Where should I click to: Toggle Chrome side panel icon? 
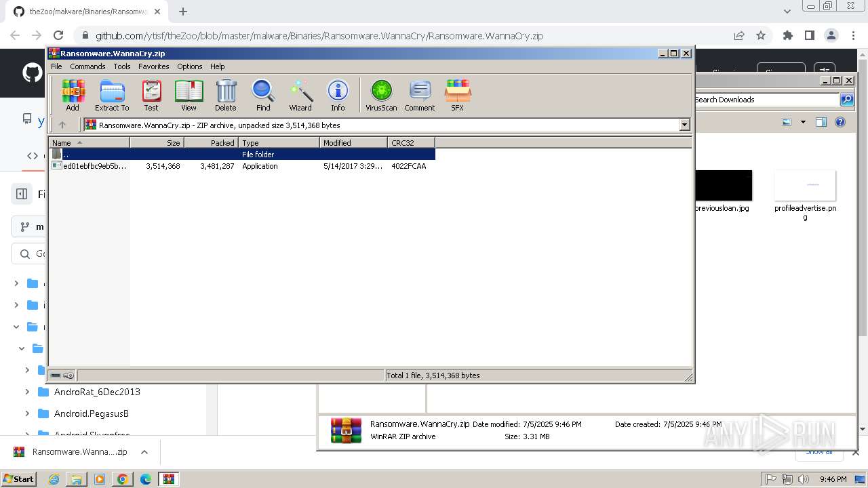coord(810,36)
